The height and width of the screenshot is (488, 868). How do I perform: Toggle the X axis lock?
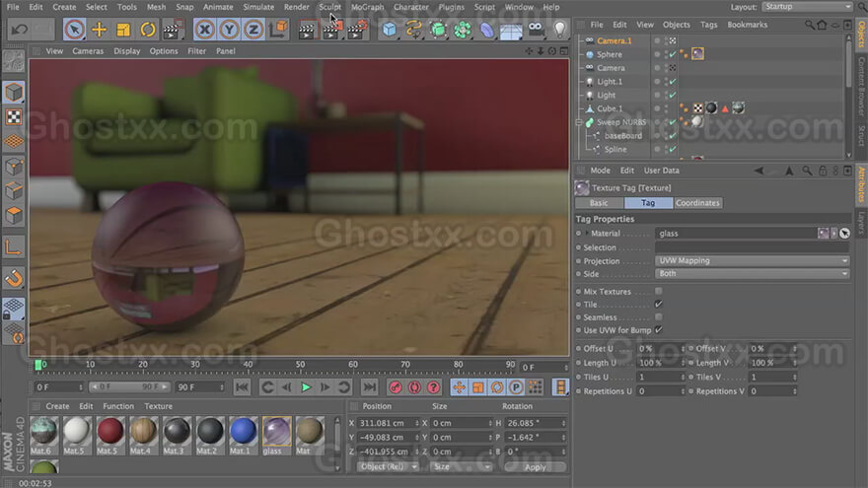205,30
